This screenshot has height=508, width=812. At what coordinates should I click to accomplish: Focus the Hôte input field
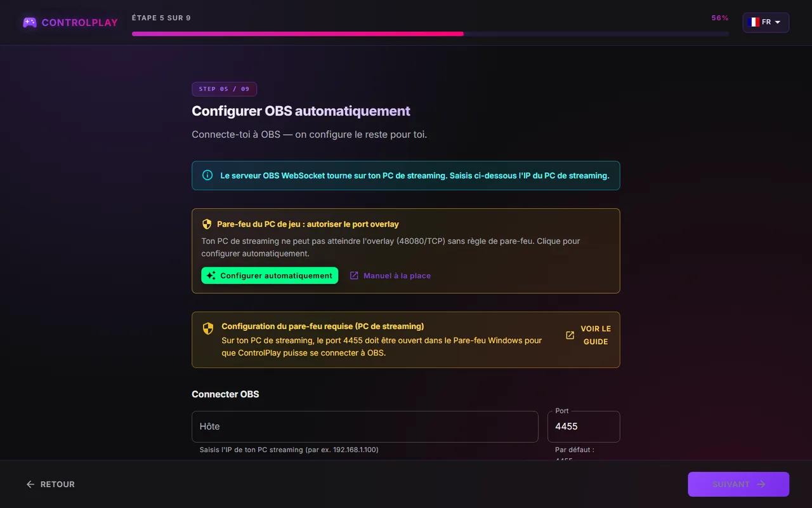(365, 427)
